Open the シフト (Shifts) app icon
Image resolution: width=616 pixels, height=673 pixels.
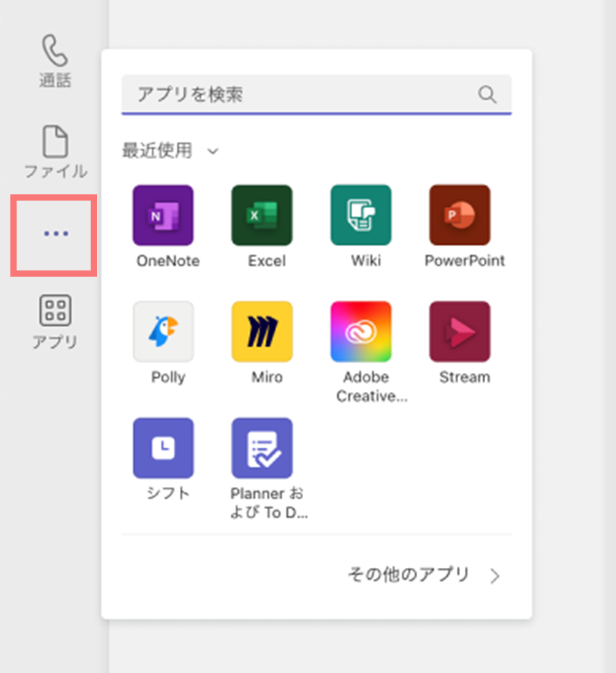coord(163,448)
